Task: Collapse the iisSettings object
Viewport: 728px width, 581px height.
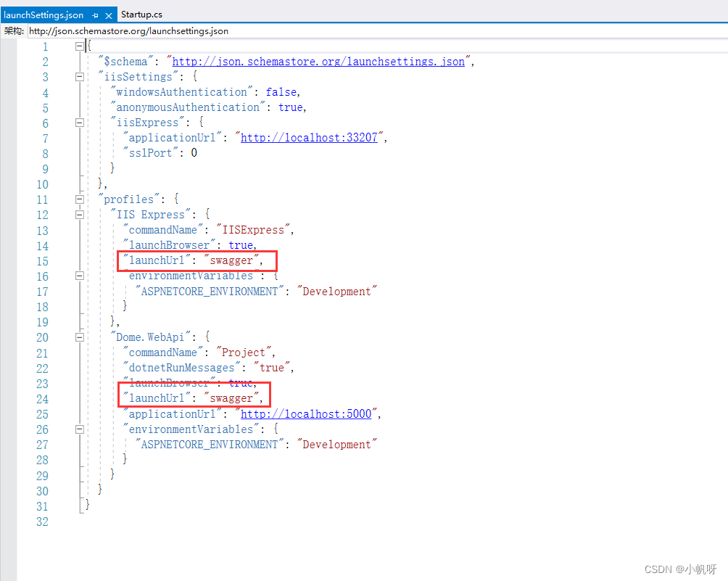Action: [x=80, y=76]
